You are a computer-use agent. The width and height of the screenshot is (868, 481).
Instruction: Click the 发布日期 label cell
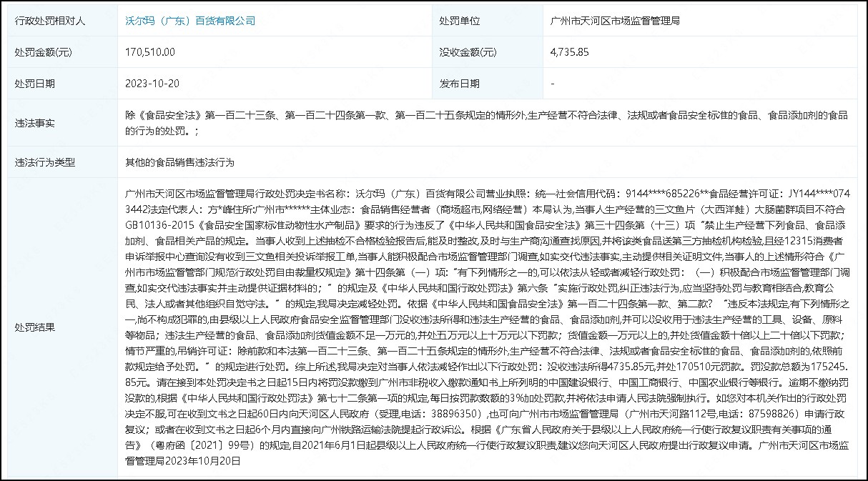[x=459, y=83]
